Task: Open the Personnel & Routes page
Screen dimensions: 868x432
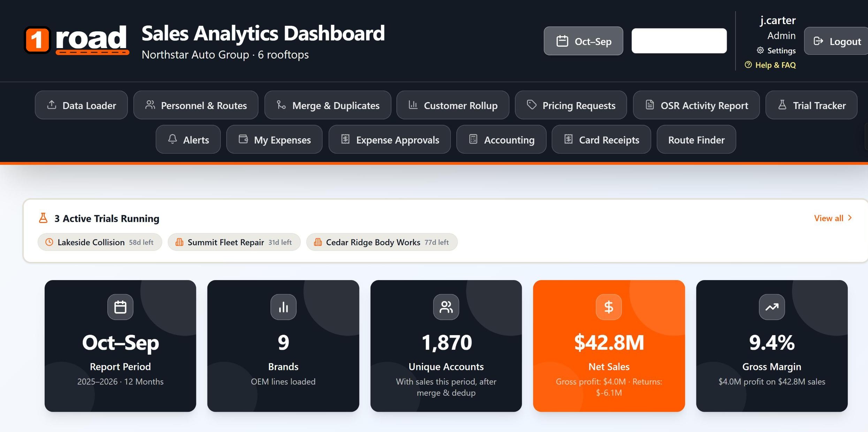Action: tap(196, 105)
